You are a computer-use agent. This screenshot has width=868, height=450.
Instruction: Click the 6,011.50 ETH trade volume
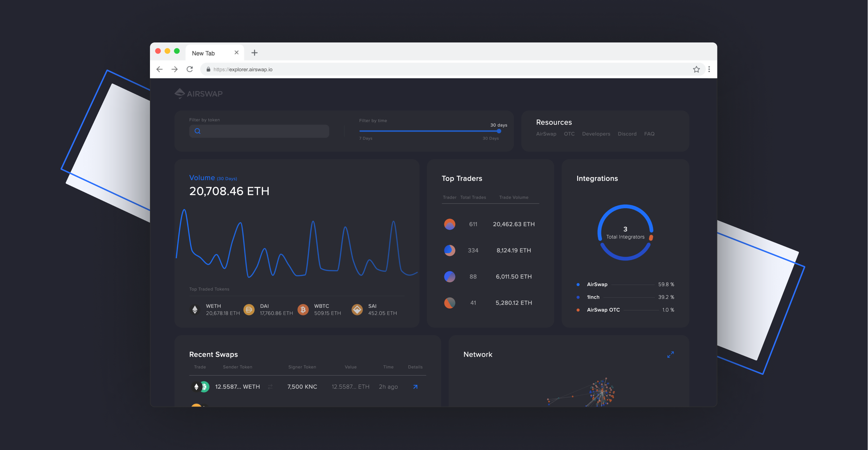[513, 277]
